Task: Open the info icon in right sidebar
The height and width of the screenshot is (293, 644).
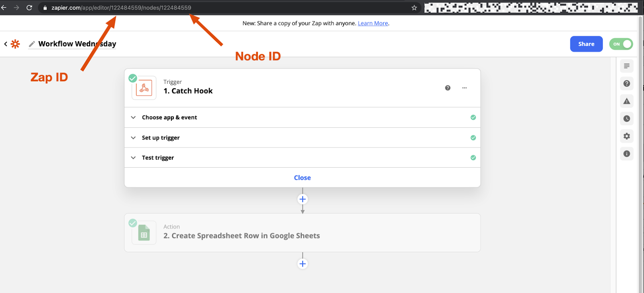Action: (627, 154)
